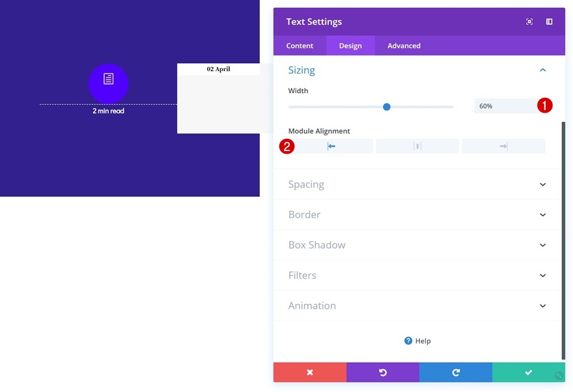Viewport: 573px width, 392px height.
Task: Expand the Spacing section
Action: click(x=417, y=184)
